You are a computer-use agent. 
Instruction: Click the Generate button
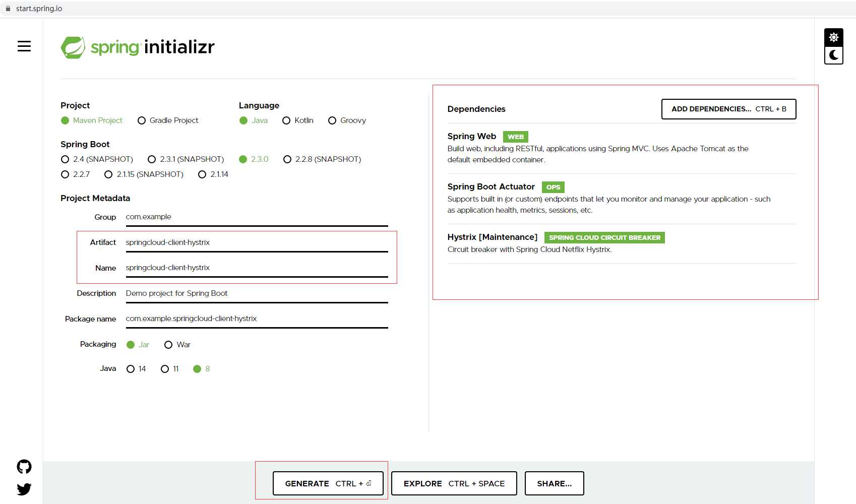pyautogui.click(x=328, y=483)
